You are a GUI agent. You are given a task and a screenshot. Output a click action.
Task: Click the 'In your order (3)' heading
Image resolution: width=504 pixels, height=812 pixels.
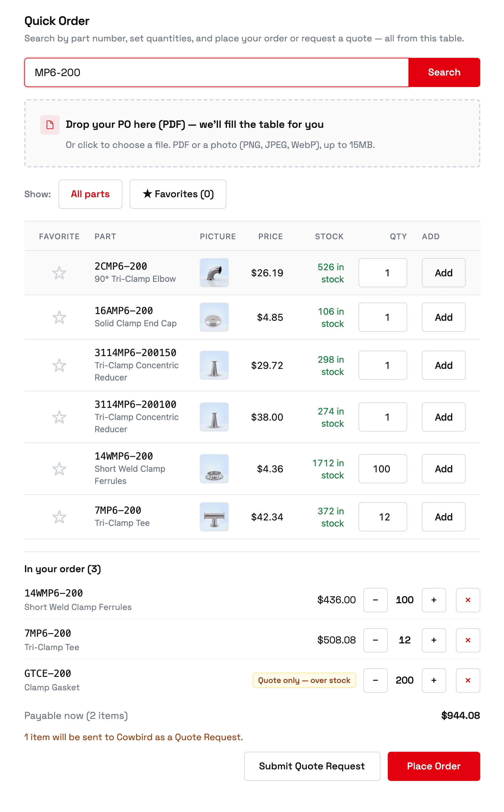click(x=63, y=569)
